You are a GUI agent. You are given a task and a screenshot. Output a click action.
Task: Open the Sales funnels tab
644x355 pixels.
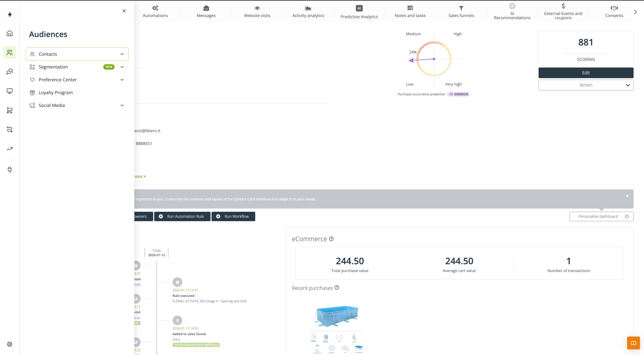tap(461, 12)
